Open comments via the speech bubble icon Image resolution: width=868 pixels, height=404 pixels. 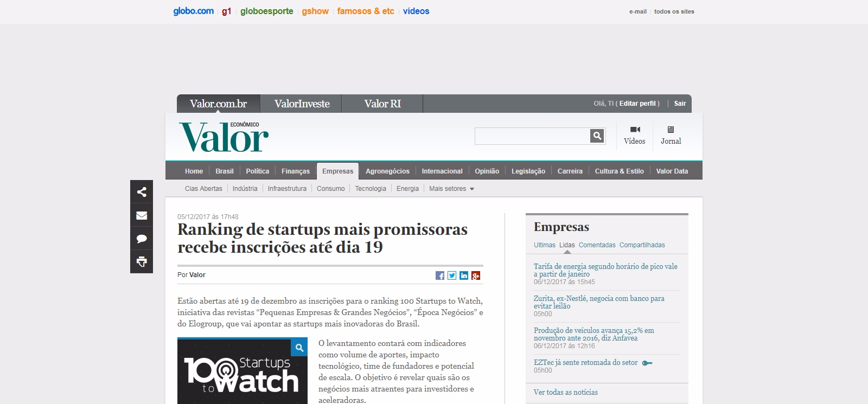(x=142, y=239)
